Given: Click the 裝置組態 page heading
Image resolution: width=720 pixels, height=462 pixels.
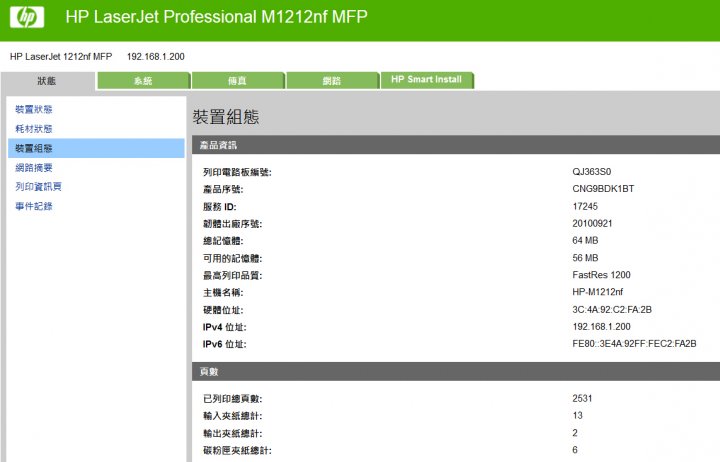Looking at the screenshot, I should coord(226,117).
